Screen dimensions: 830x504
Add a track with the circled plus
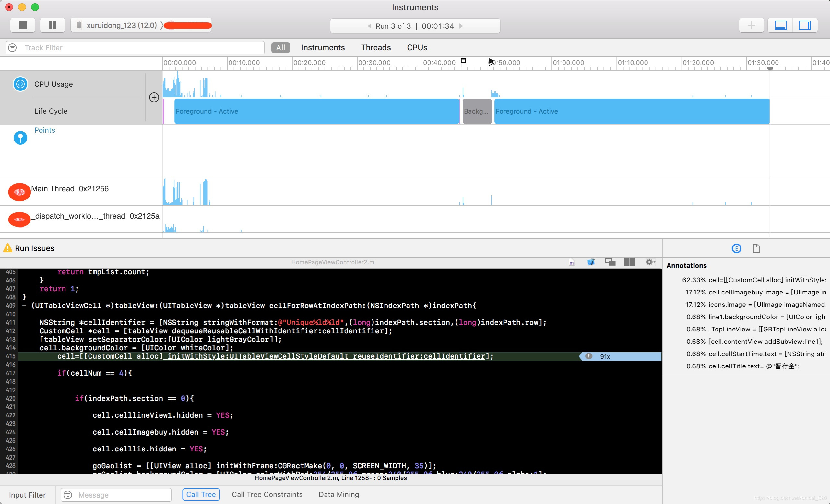click(154, 97)
